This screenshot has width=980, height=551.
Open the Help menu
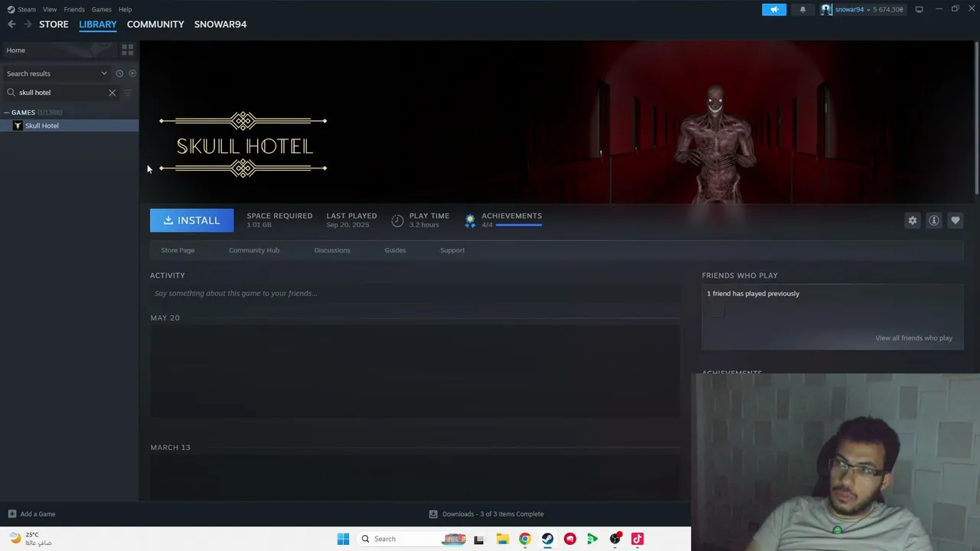(x=125, y=9)
